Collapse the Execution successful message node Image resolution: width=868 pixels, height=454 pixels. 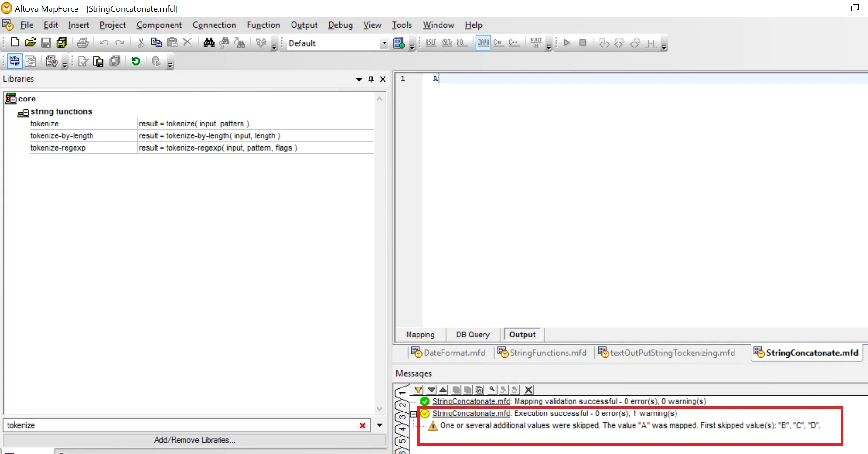[414, 414]
